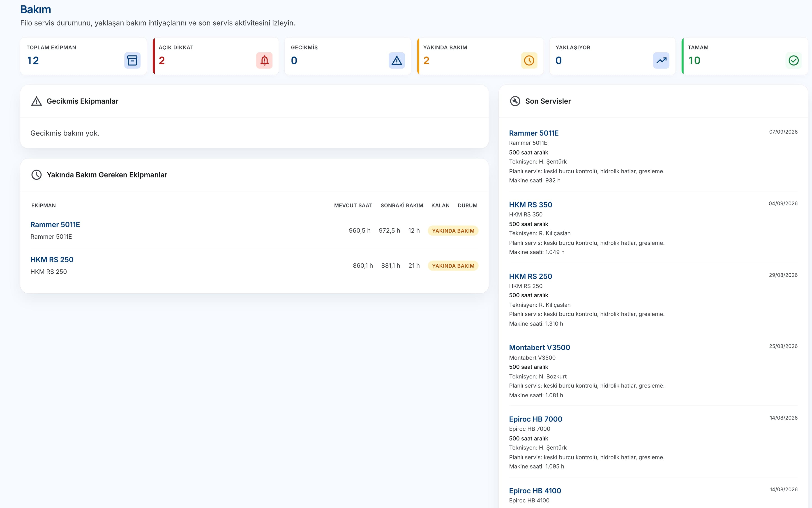This screenshot has width=812, height=508.
Task: Open Epiroc HB 7000 from Son Servisler list
Action: click(x=535, y=419)
